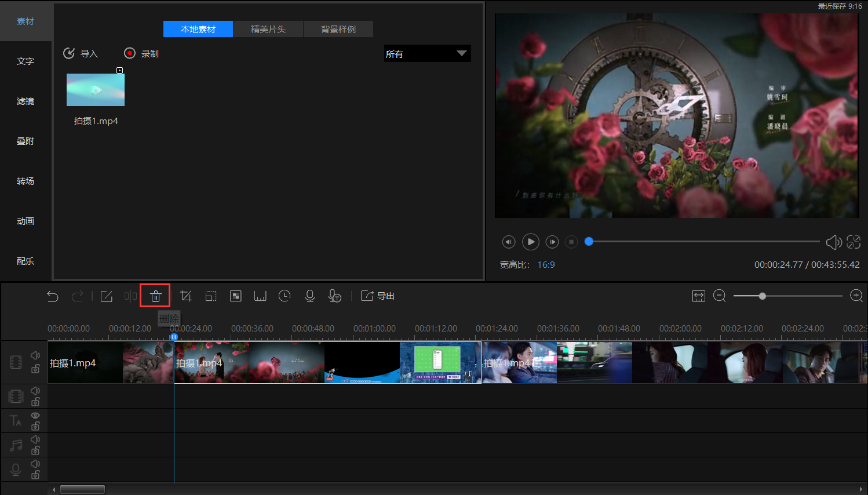Click the voiceover track microphone icon
The height and width of the screenshot is (495, 868).
click(x=16, y=469)
